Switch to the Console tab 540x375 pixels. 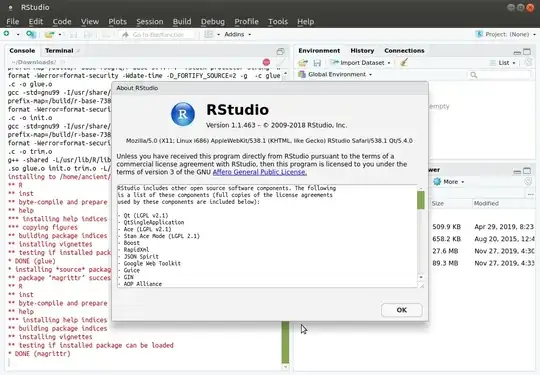[x=22, y=51]
